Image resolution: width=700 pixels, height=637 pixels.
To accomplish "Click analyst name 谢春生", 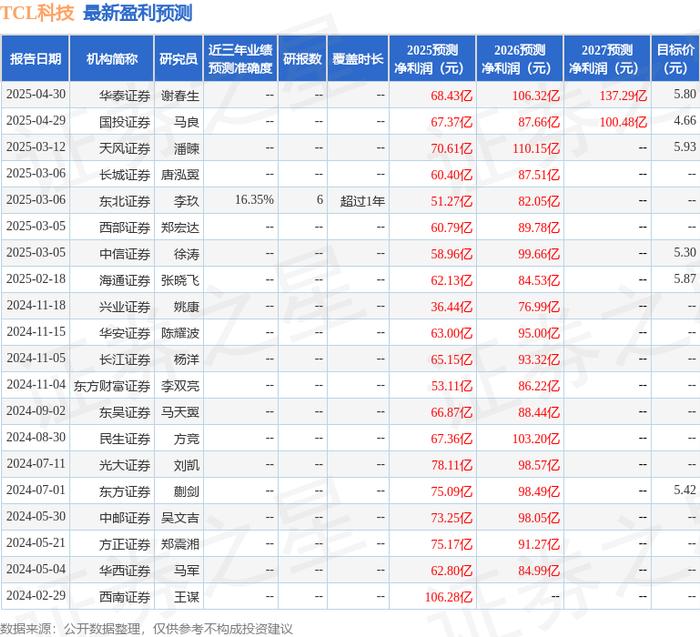I will [180, 96].
